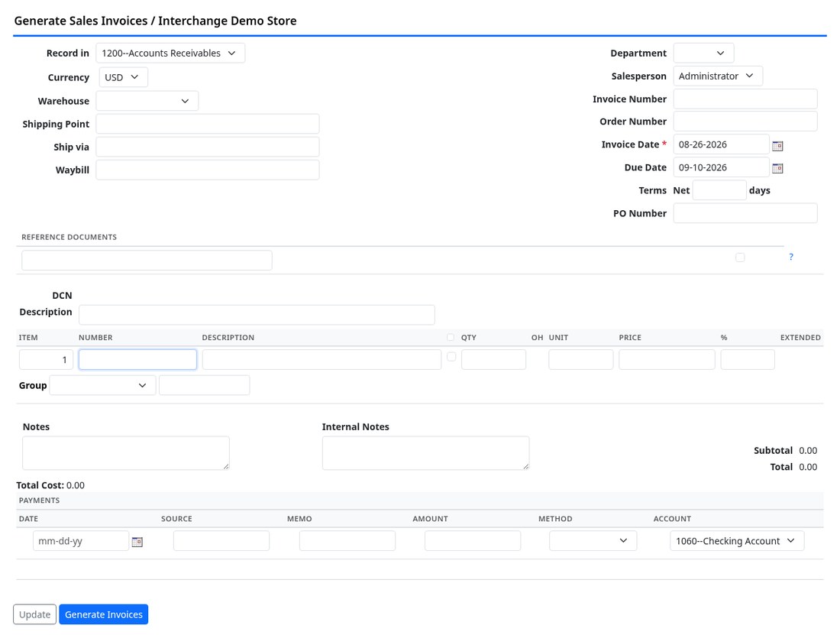Viewport: 840px width, 635px height.
Task: Open the Warehouse dropdown
Action: (147, 101)
